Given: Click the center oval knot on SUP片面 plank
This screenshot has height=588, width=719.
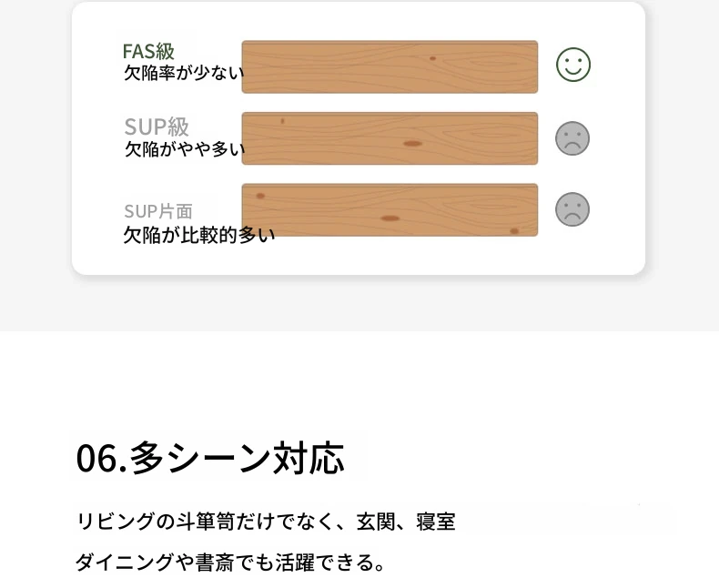Looking at the screenshot, I should tap(390, 218).
